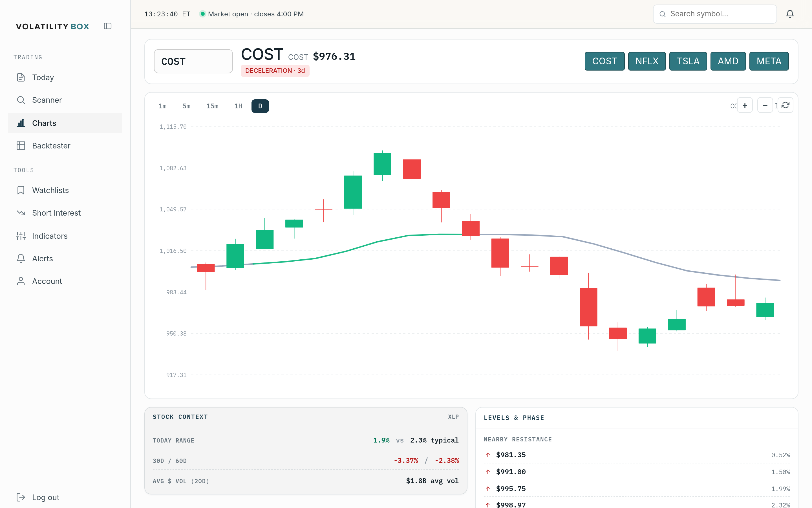Click the Backtester table icon

[x=21, y=146]
